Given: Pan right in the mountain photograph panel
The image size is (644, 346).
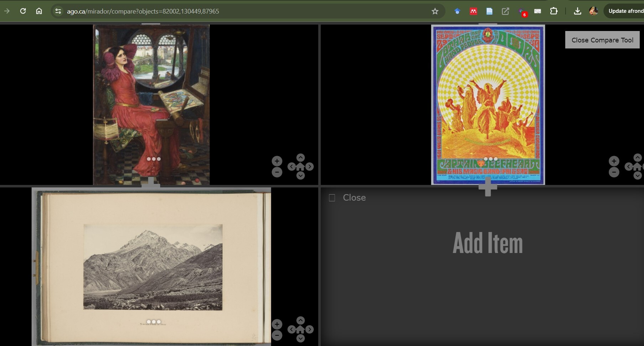Looking at the screenshot, I should (x=309, y=329).
